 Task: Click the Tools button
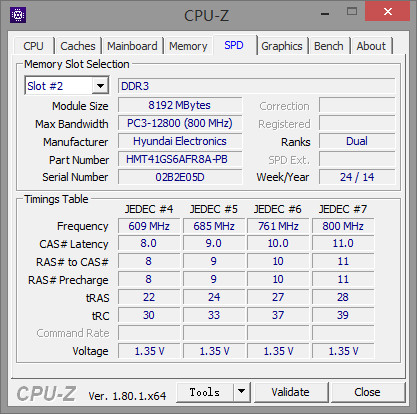pos(205,392)
